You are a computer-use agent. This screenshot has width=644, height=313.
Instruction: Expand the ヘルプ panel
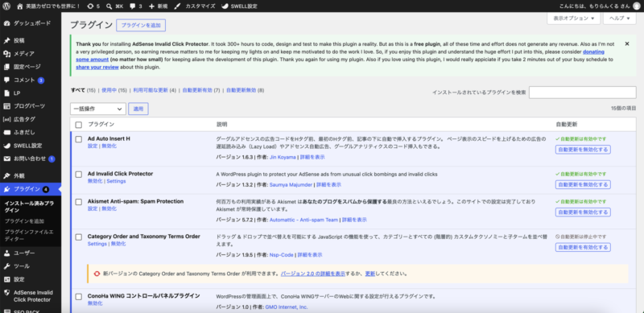coord(619,19)
